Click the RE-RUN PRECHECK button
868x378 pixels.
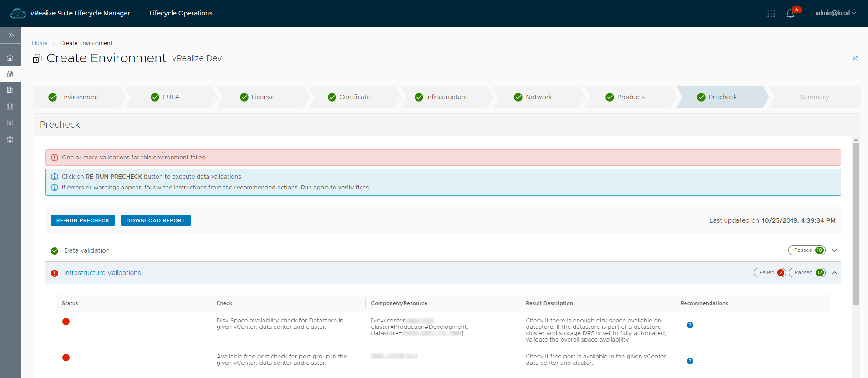[83, 220]
